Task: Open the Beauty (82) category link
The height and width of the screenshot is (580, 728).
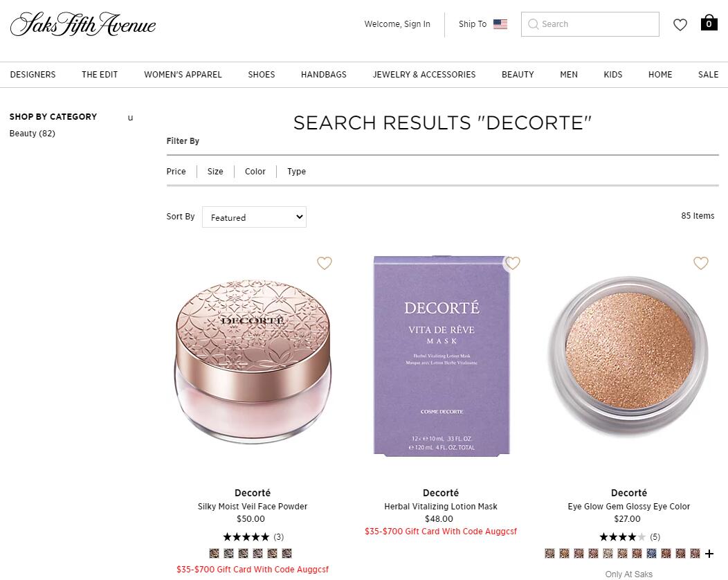Action: pyautogui.click(x=32, y=134)
